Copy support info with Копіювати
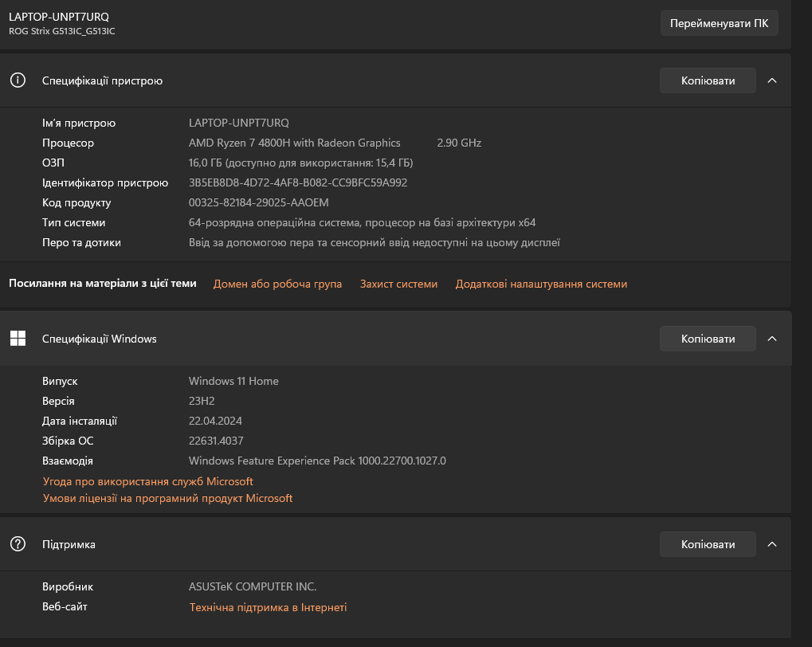 tap(708, 544)
